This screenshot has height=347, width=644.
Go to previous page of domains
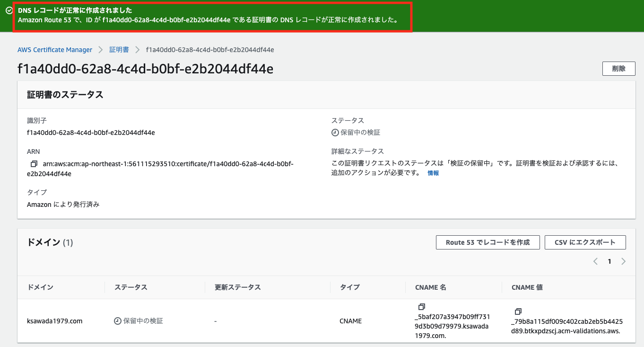coord(595,261)
